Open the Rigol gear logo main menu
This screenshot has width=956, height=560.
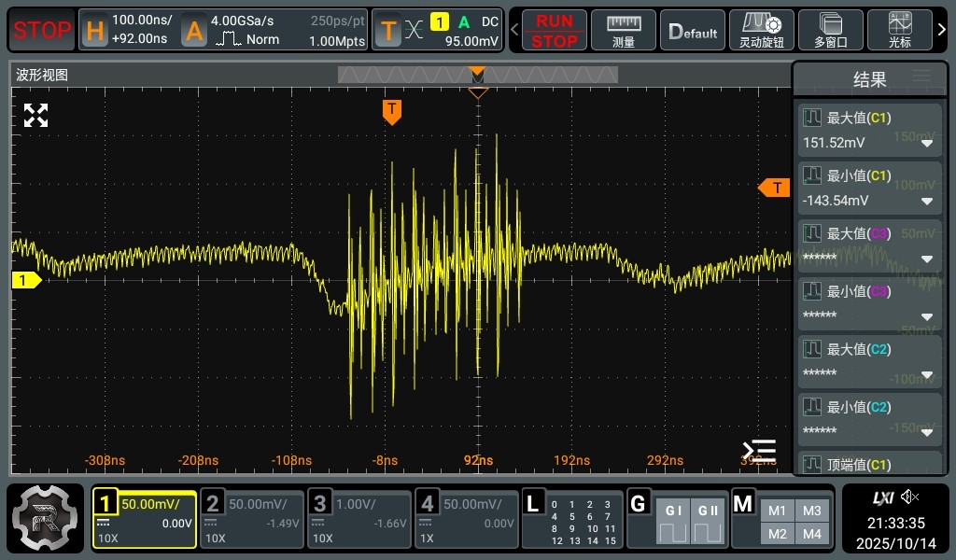(47, 518)
